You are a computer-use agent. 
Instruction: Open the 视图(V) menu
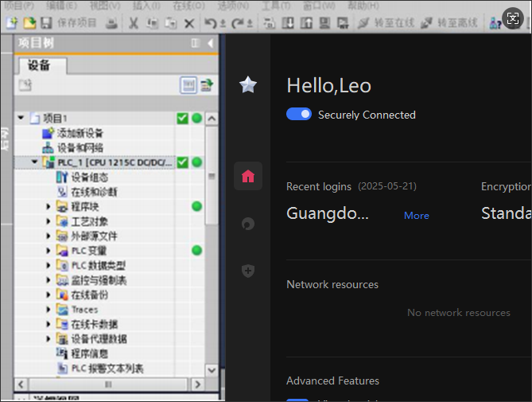point(105,6)
